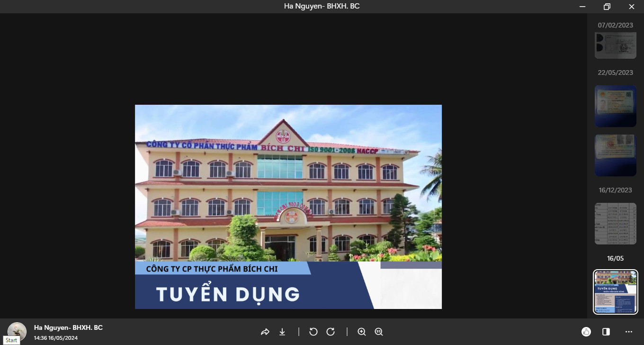Select the 16/12/2023 spreadsheet thumbnail

[x=615, y=223]
